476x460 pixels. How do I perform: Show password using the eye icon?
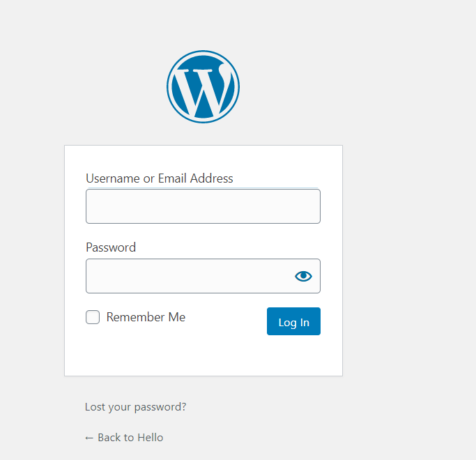tap(303, 276)
